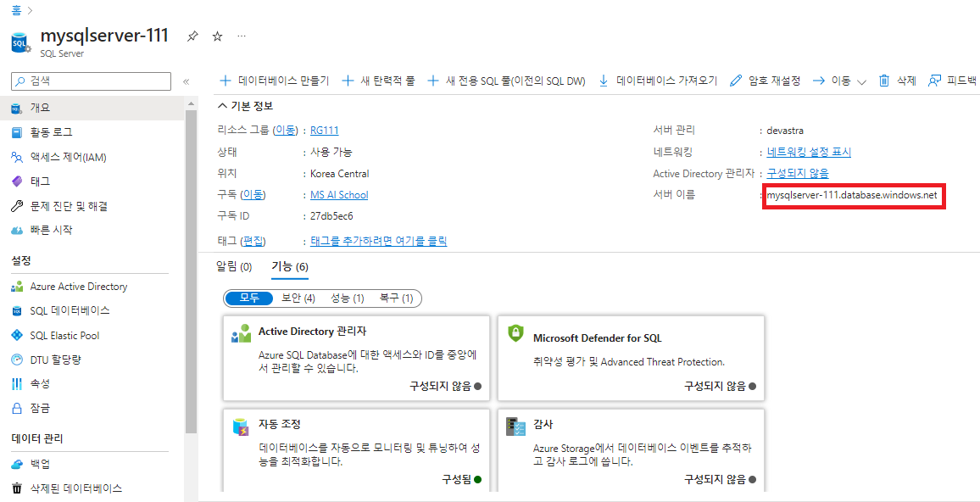Select the 성능 (1) filter
This screenshot has height=502, width=980.
tap(348, 298)
